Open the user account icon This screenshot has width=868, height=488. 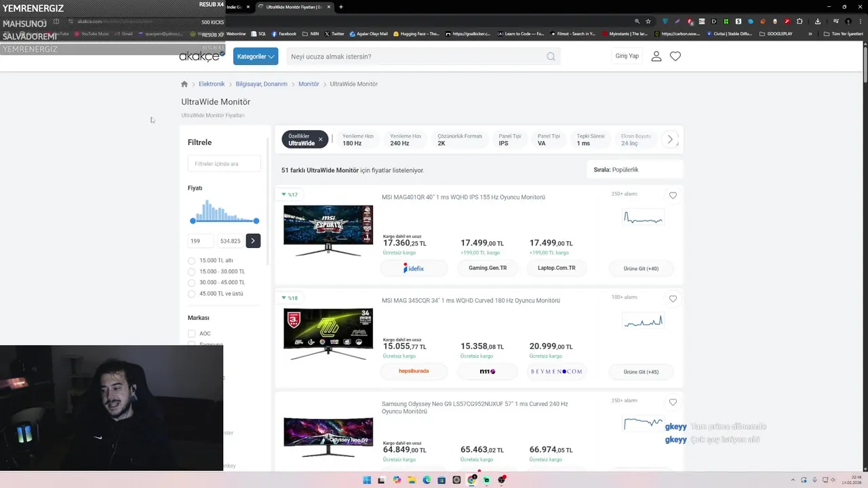click(656, 56)
